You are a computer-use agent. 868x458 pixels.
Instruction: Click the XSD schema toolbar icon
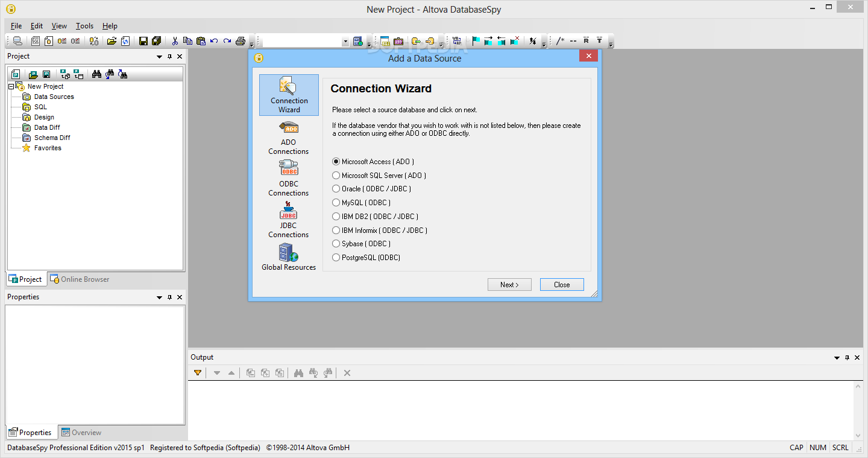pos(398,42)
